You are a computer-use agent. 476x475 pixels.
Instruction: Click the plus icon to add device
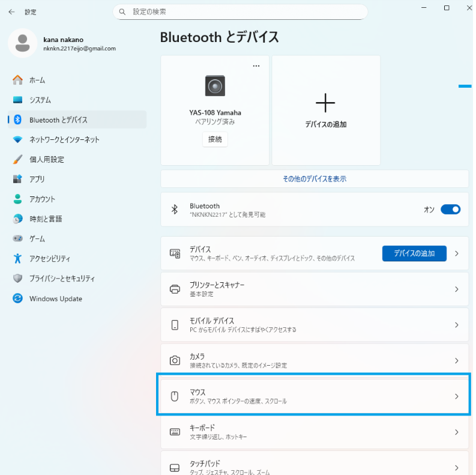[325, 103]
